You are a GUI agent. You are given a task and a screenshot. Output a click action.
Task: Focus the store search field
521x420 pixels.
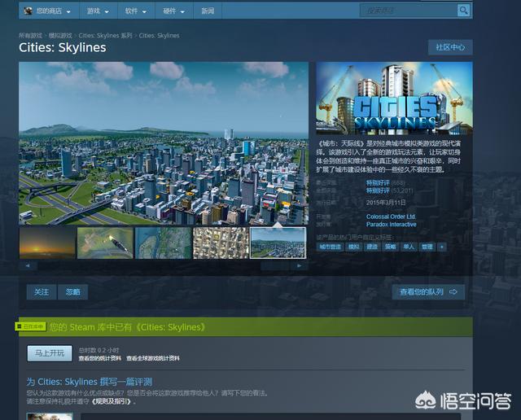tap(409, 11)
